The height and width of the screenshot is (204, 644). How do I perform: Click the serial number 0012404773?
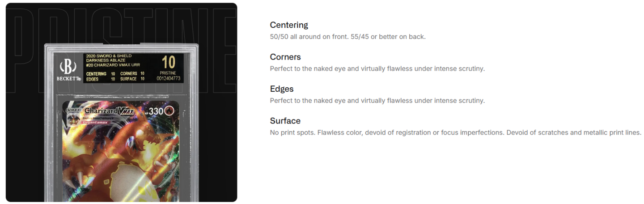[168, 78]
